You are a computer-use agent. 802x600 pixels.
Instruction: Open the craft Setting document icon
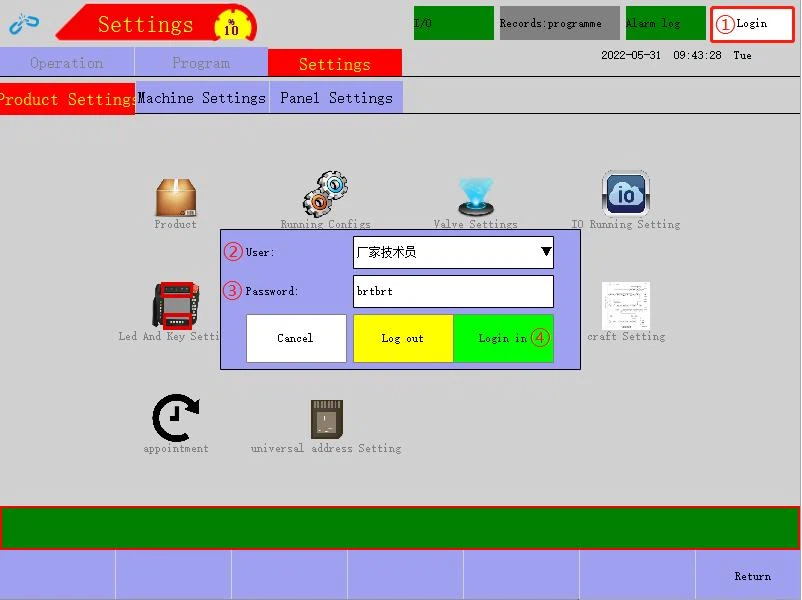tap(626, 305)
